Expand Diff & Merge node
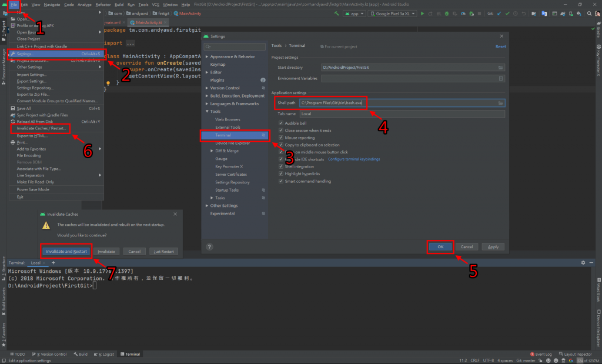Screen dimensions: 602x364 pyautogui.click(x=212, y=151)
